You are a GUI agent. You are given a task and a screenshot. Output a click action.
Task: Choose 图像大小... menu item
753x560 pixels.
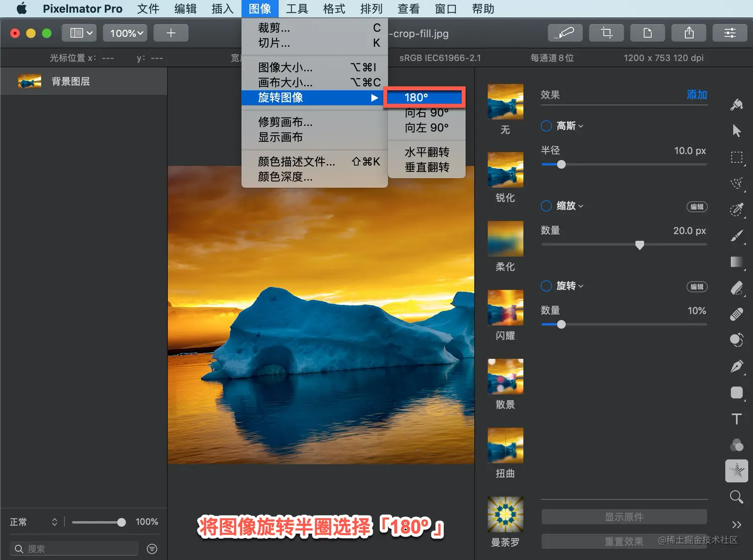point(315,67)
